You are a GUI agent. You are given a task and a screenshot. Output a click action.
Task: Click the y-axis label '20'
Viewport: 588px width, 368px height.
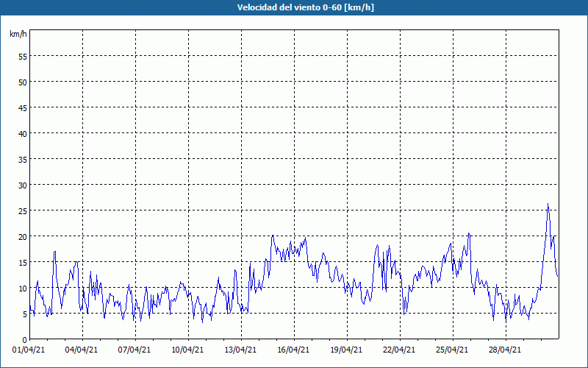[x=23, y=236]
